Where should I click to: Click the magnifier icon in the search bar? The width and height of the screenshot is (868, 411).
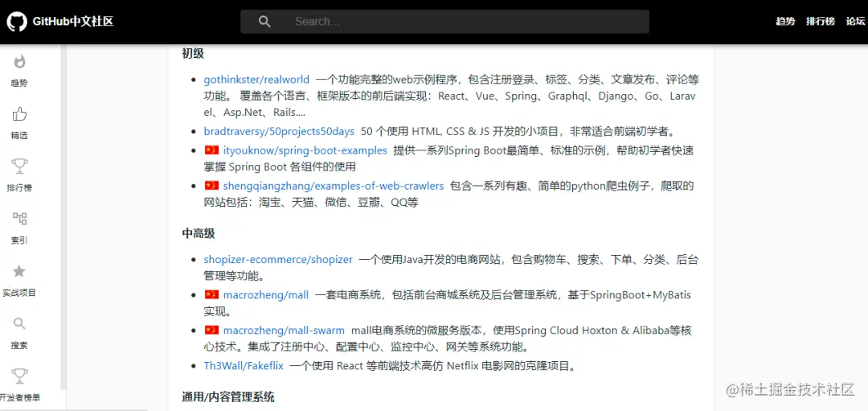point(264,22)
